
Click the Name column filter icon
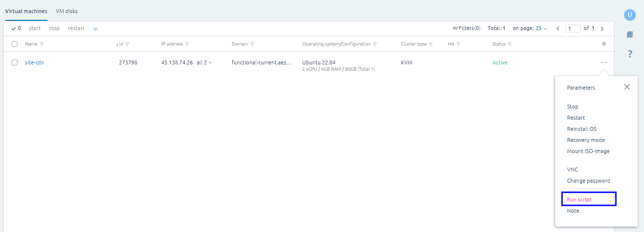42,44
